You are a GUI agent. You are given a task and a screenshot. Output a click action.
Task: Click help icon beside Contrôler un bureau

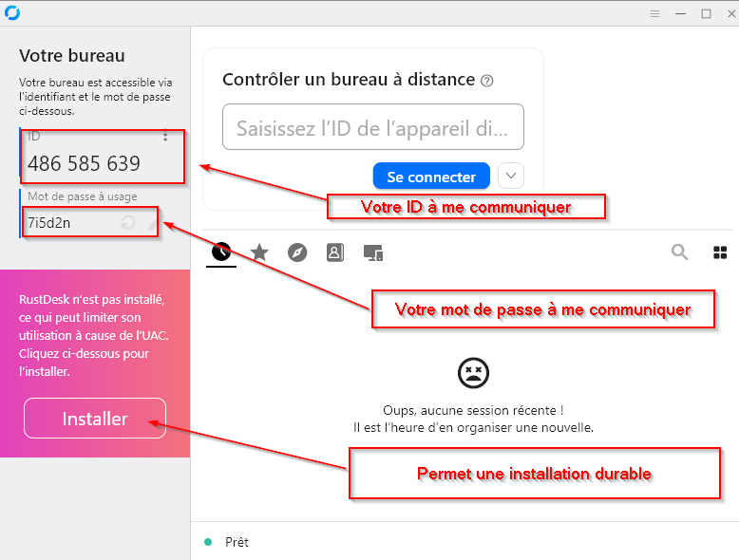487,81
